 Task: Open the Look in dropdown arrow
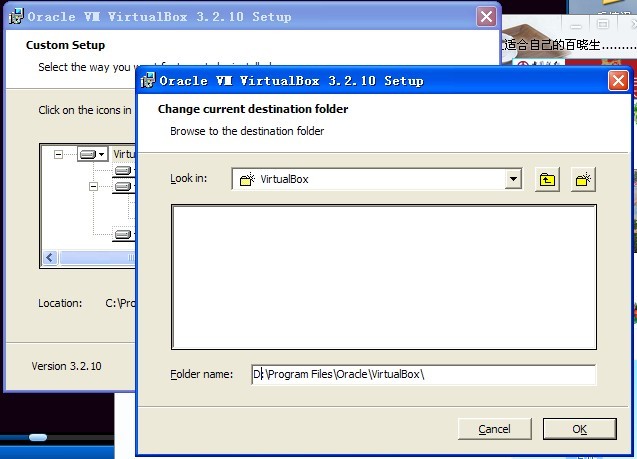pyautogui.click(x=513, y=179)
